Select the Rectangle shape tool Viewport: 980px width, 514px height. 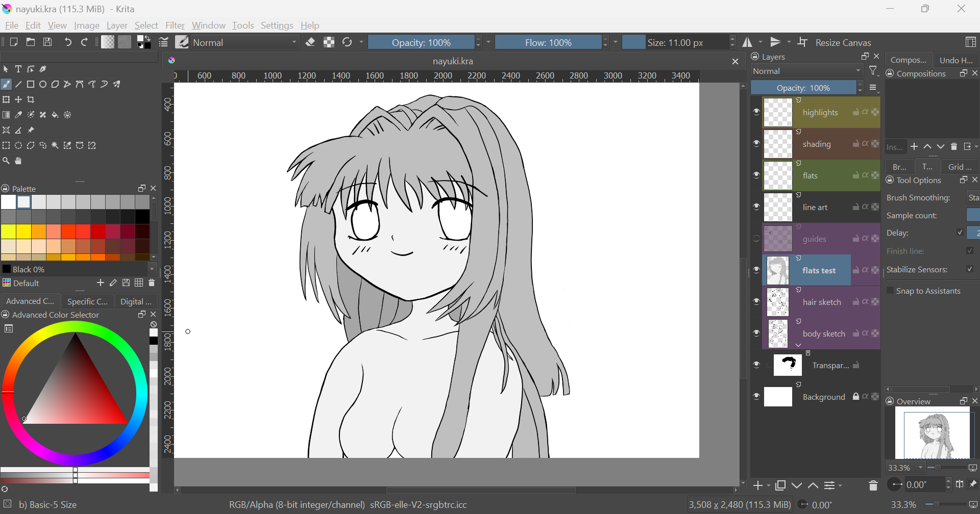[x=31, y=85]
